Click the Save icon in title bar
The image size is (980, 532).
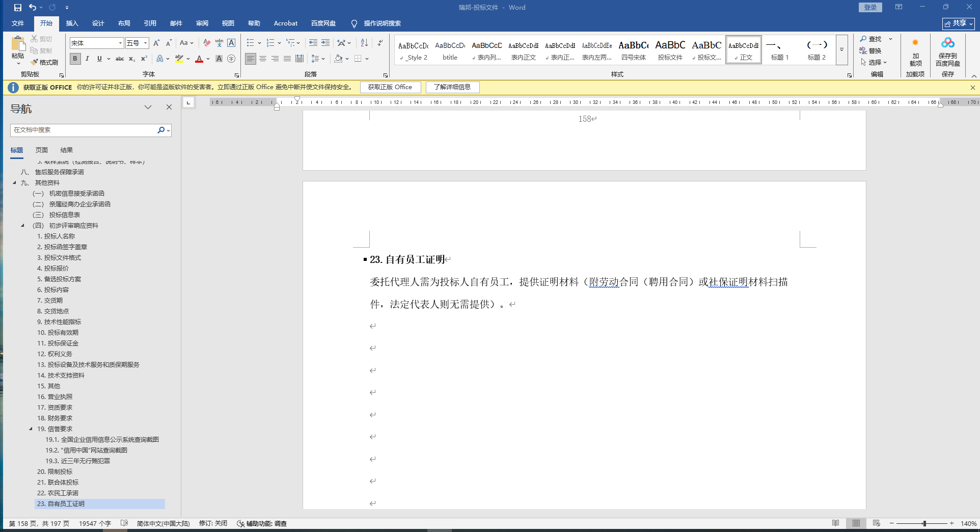pos(18,8)
